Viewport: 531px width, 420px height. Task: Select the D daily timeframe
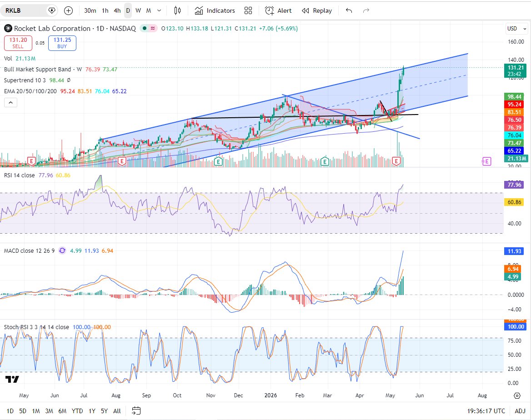128,10
